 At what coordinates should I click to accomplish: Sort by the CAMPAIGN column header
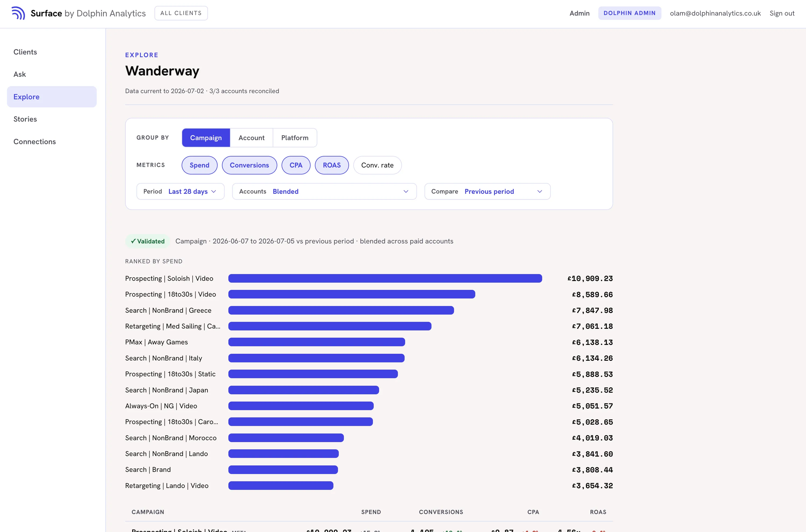[x=148, y=512]
